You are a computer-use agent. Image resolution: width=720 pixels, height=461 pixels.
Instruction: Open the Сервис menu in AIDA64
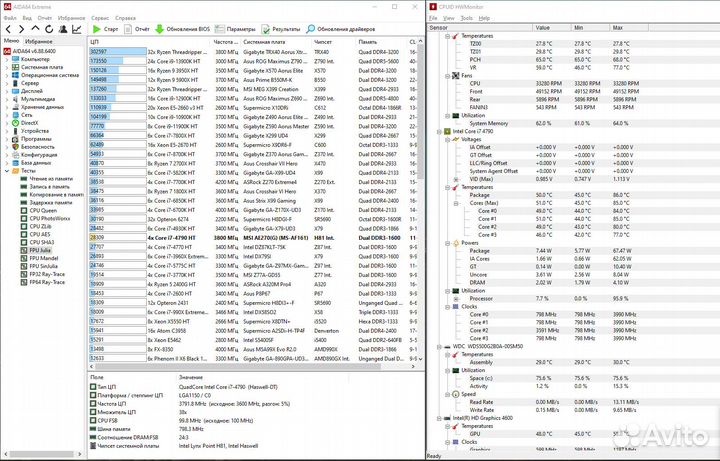[100, 18]
